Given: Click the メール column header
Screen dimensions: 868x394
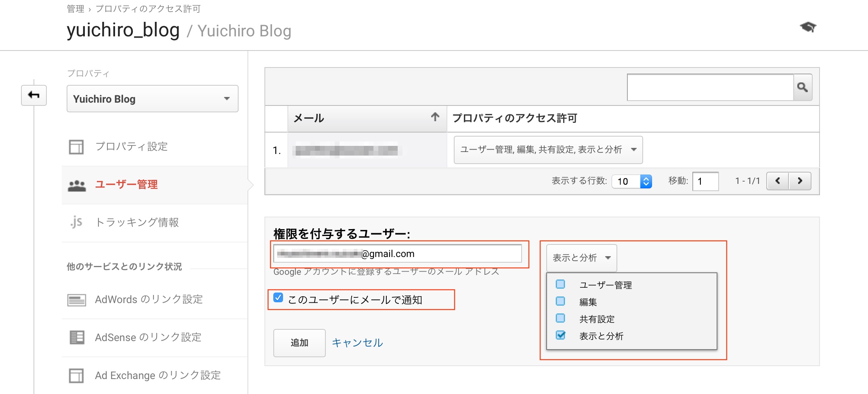Looking at the screenshot, I should 367,119.
